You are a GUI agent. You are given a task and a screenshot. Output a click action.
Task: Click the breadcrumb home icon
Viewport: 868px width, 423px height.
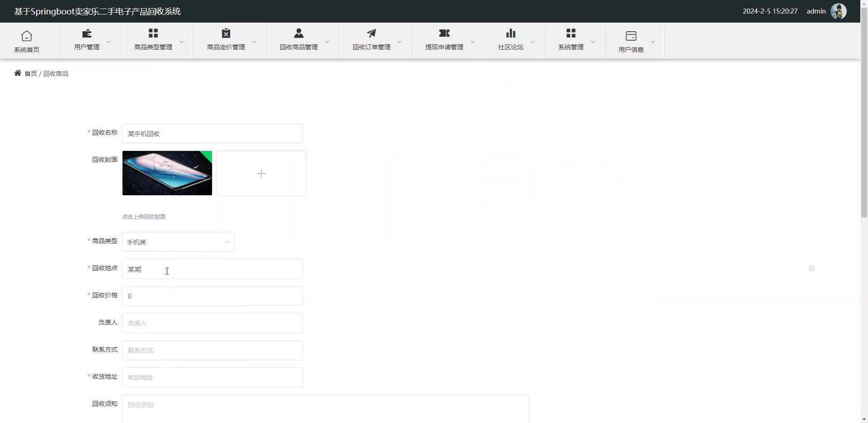[18, 73]
